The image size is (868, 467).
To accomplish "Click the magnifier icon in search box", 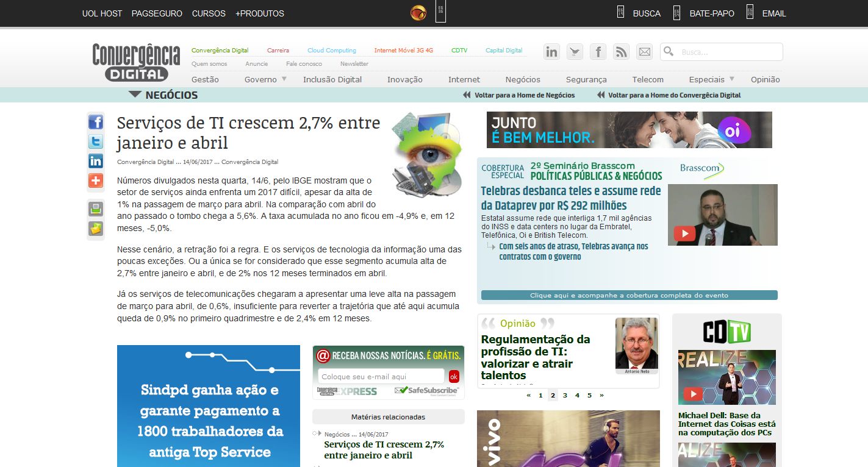I will click(x=669, y=52).
